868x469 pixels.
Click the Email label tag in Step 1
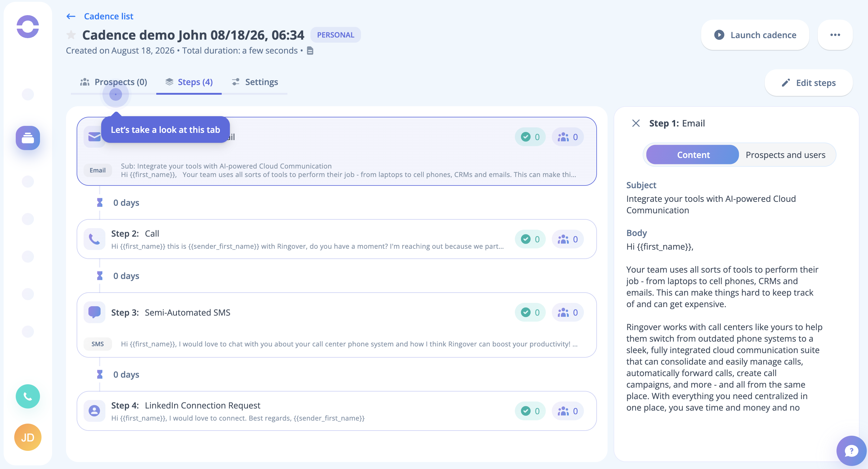coord(98,170)
